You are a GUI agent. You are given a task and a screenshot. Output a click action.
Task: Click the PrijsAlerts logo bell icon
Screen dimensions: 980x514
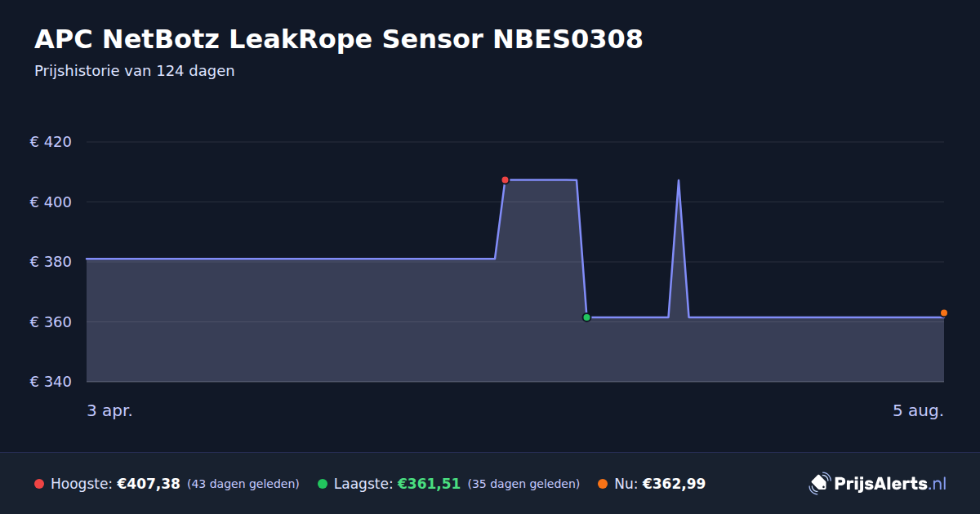point(819,484)
